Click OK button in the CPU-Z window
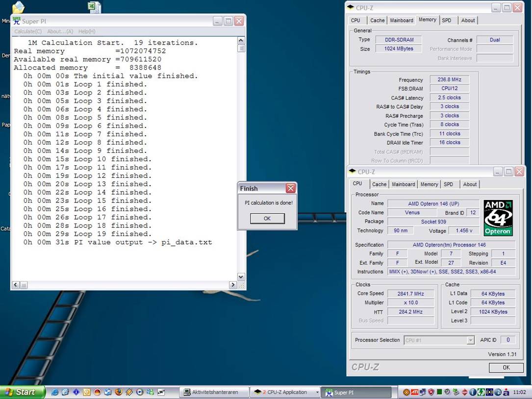The image size is (532, 399). [x=506, y=368]
